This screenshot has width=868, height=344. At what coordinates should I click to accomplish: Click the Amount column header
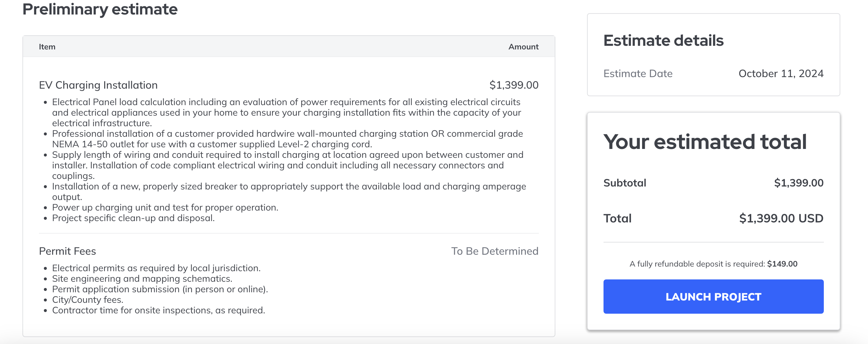point(523,47)
